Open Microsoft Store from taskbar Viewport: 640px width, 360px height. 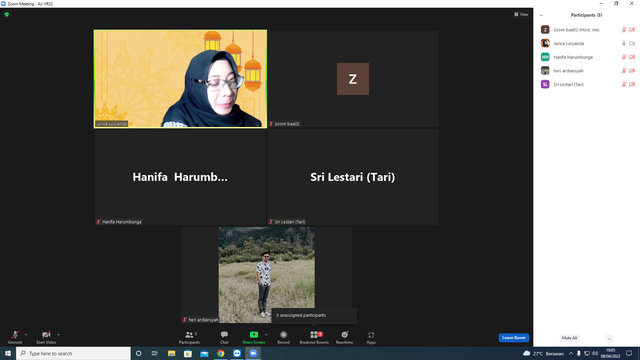coord(188,353)
